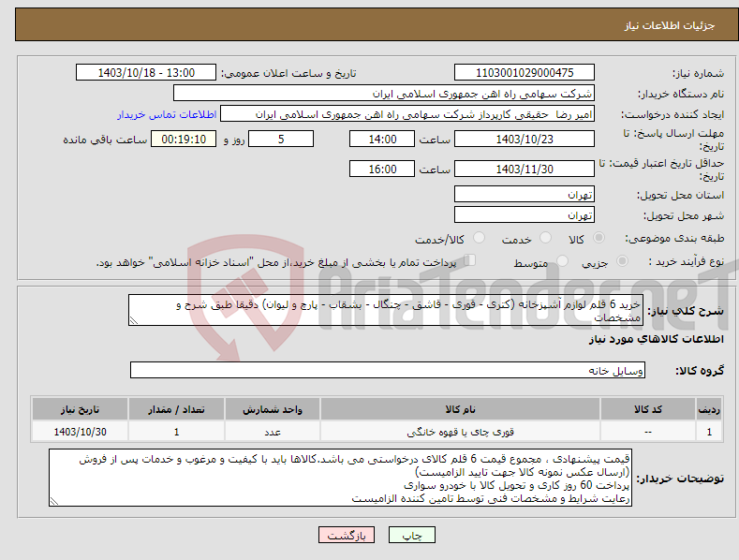Click the quantity cell in the goods row

point(176,432)
